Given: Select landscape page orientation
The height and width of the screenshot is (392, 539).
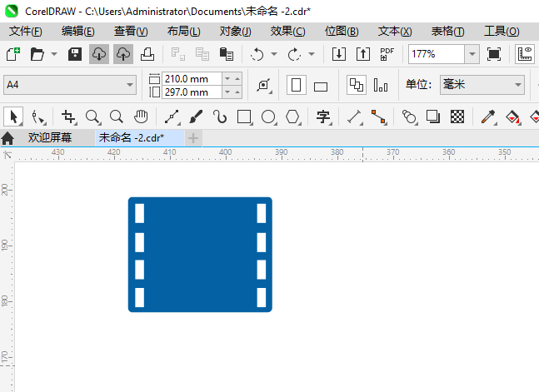Looking at the screenshot, I should [x=321, y=87].
